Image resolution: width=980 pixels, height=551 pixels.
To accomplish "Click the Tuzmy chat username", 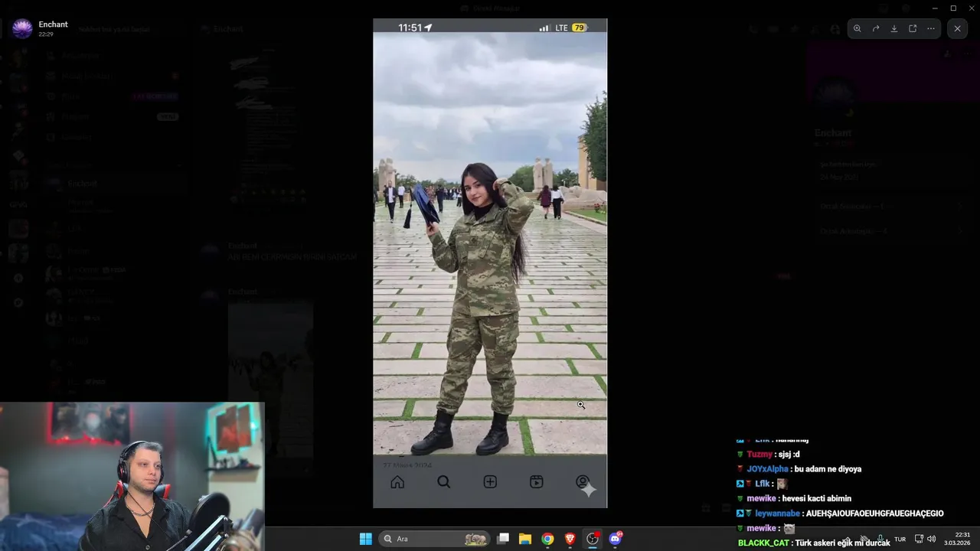I will (759, 455).
